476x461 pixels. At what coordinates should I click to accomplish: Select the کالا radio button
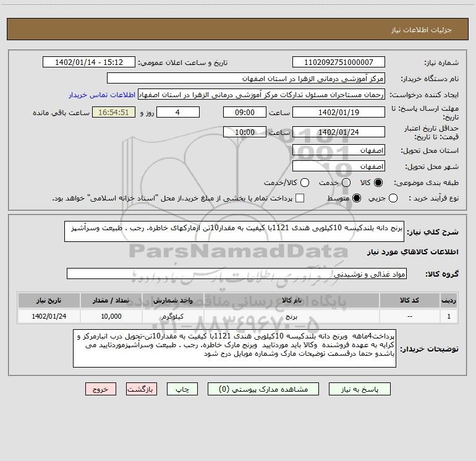[378, 183]
